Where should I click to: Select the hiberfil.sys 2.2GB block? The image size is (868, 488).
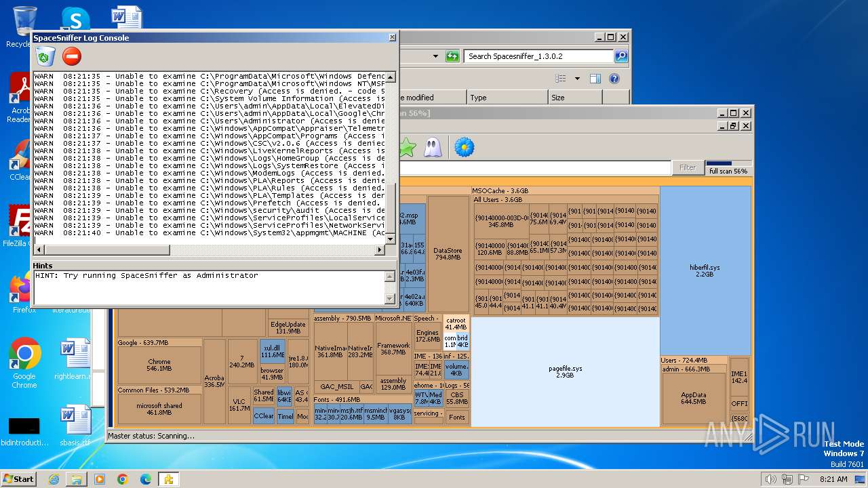pos(705,270)
